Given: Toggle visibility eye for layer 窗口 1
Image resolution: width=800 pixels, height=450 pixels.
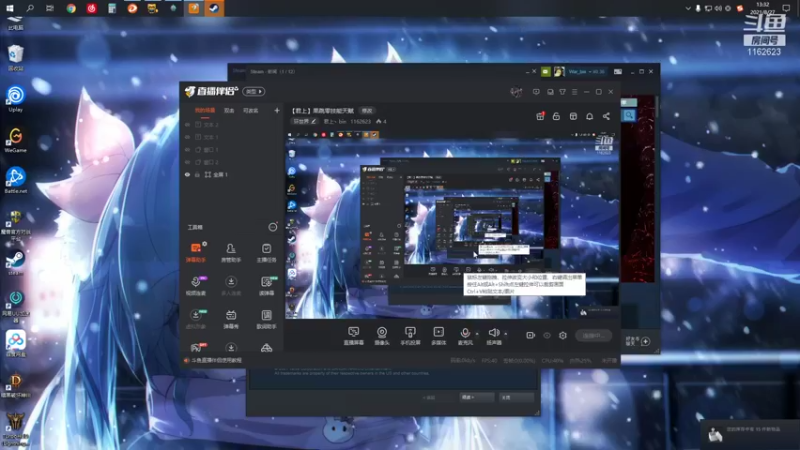Looking at the screenshot, I should (x=187, y=149).
